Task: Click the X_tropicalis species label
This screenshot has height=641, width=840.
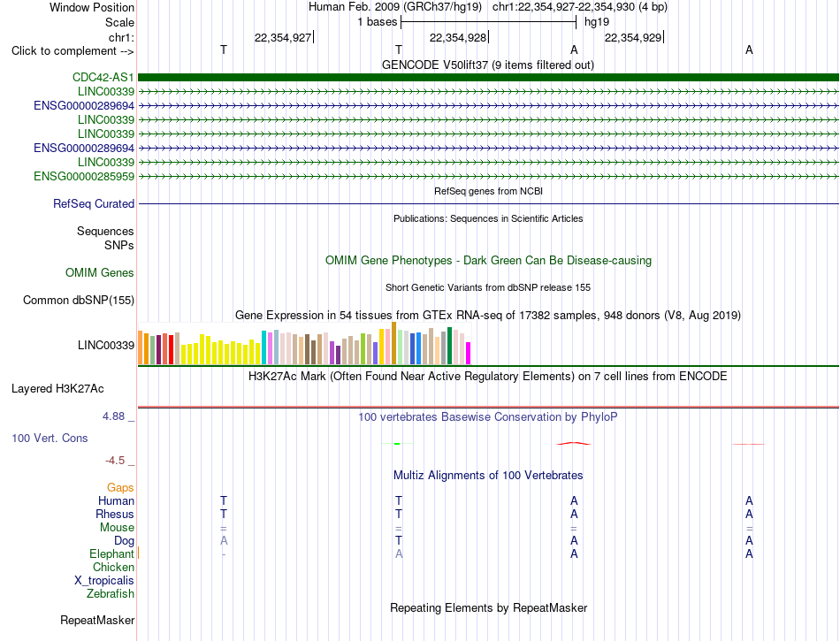Action: click(x=104, y=581)
